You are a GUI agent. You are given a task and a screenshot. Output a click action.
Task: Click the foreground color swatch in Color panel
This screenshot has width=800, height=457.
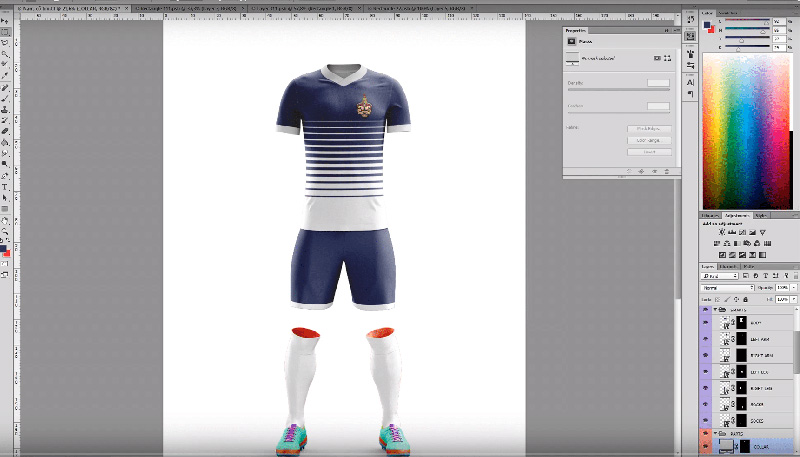coord(707,25)
